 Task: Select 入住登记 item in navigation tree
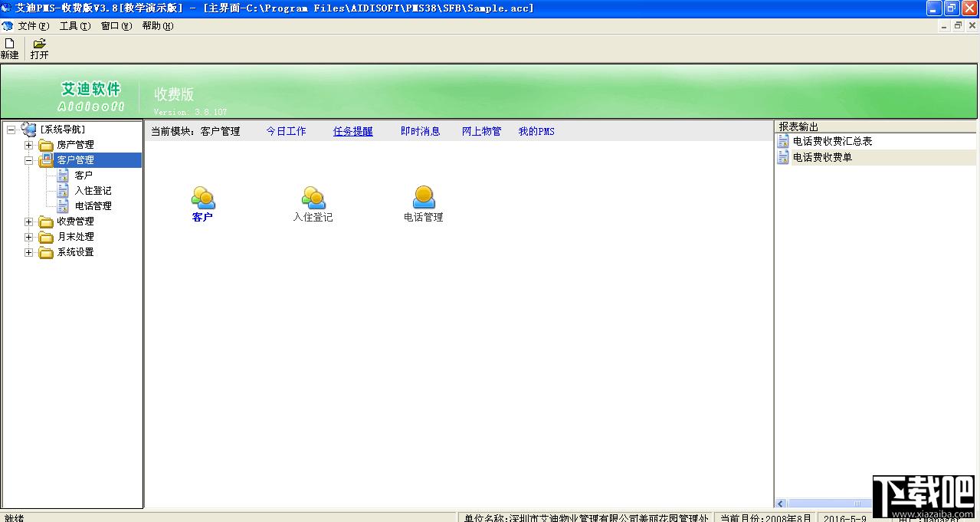click(x=93, y=190)
